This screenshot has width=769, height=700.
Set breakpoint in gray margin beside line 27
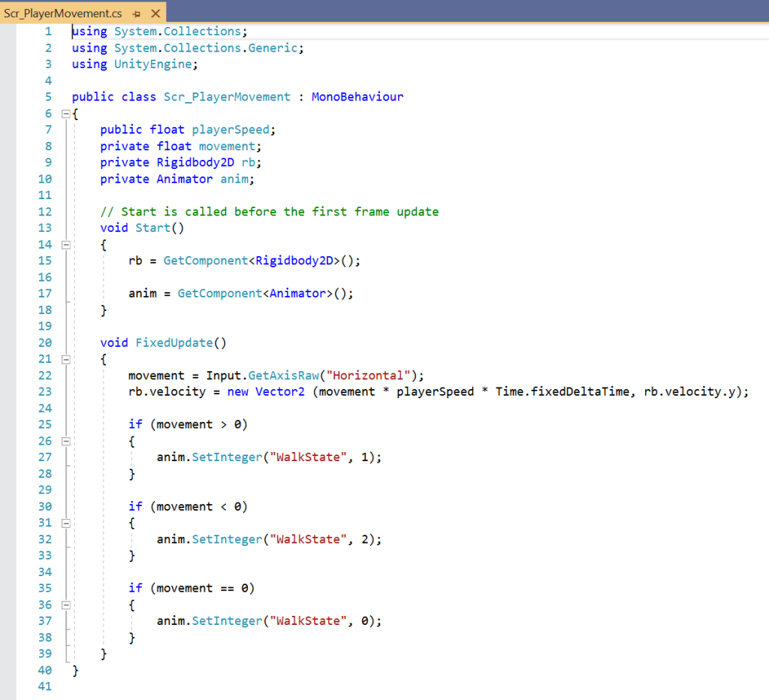coord(8,457)
